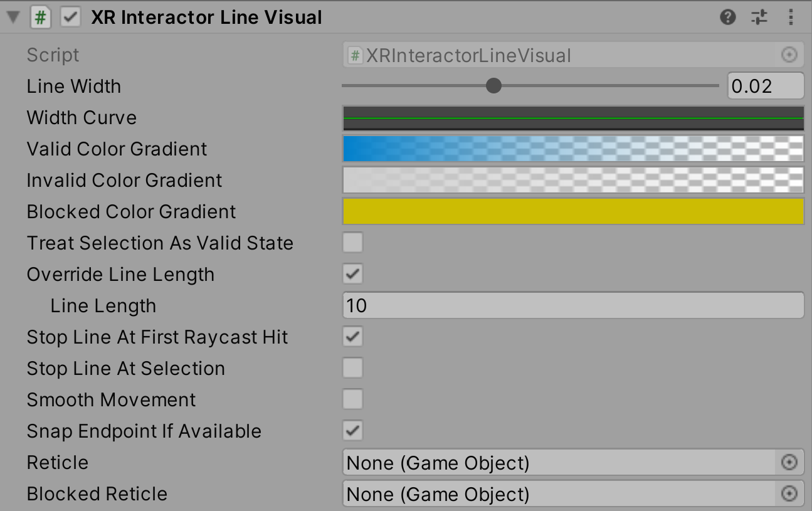This screenshot has height=511, width=812.
Task: Toggle Snap Endpoint If Available off
Action: click(352, 431)
